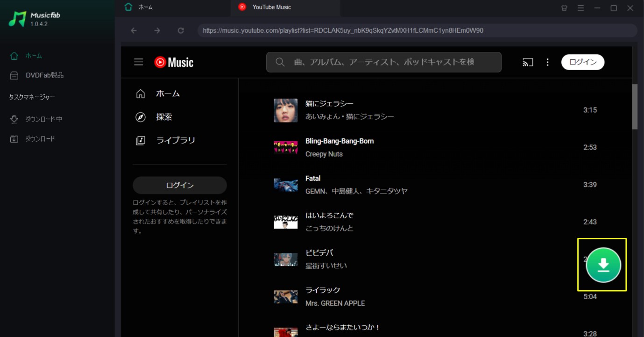Screen dimensions: 644x337
Task: Open the skin shirt icon in title bar
Action: [564, 8]
